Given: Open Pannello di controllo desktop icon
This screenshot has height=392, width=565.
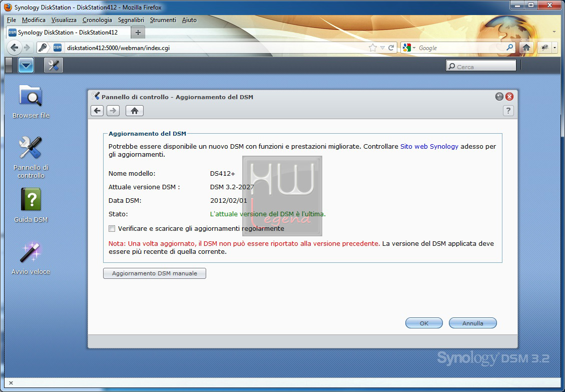Looking at the screenshot, I should point(31,158).
